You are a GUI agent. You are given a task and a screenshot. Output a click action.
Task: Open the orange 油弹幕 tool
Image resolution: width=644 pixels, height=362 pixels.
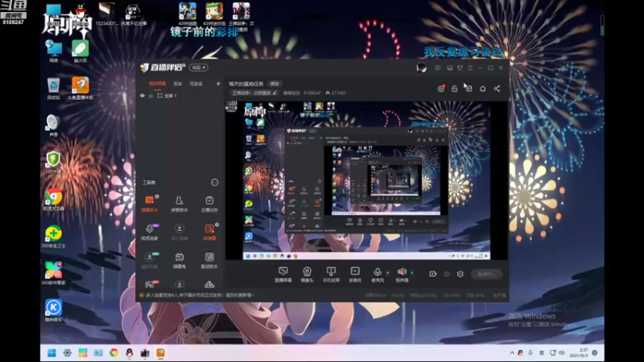[209, 232]
